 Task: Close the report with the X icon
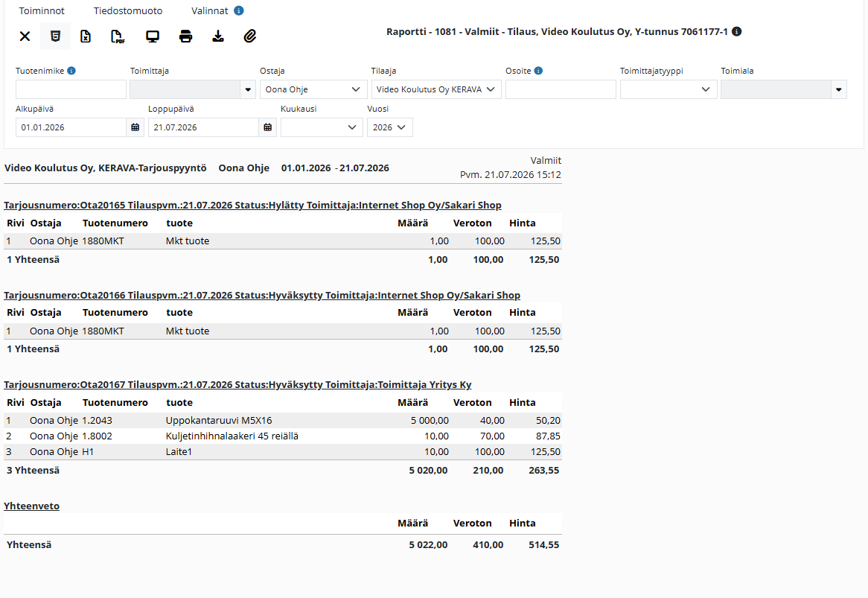tap(25, 36)
